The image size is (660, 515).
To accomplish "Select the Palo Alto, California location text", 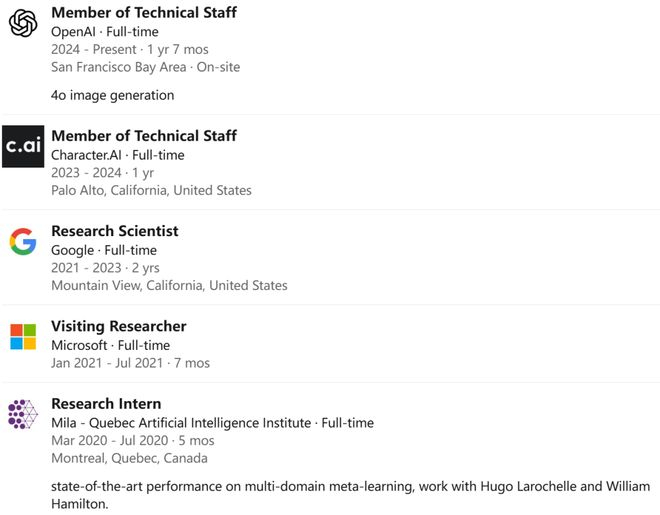I will (151, 190).
